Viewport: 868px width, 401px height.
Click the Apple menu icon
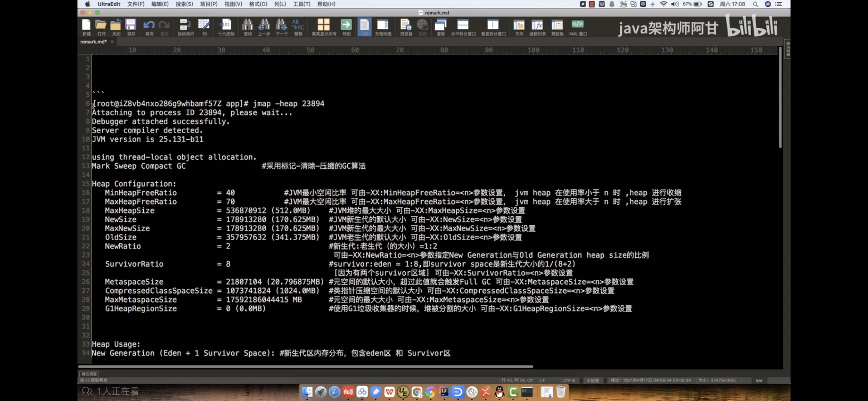tap(88, 4)
